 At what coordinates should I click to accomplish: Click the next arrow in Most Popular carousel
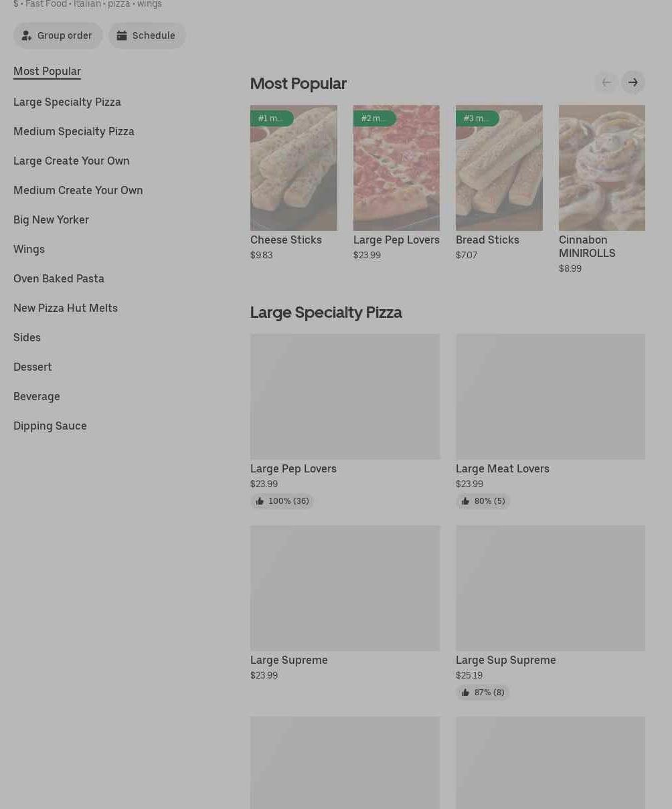[x=633, y=82]
